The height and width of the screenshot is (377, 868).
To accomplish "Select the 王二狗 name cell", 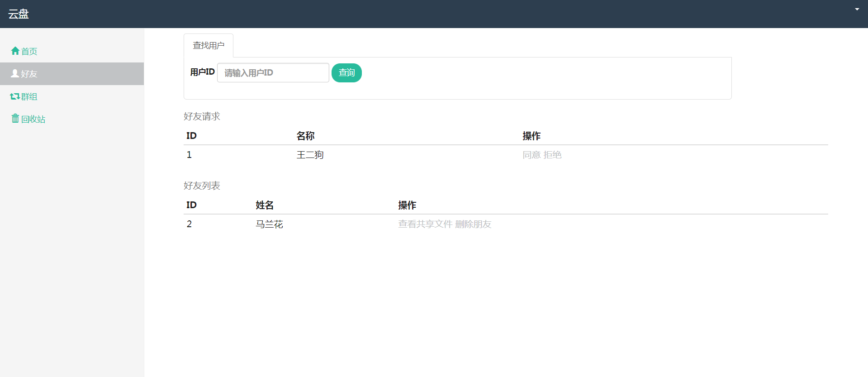I will pyautogui.click(x=310, y=155).
